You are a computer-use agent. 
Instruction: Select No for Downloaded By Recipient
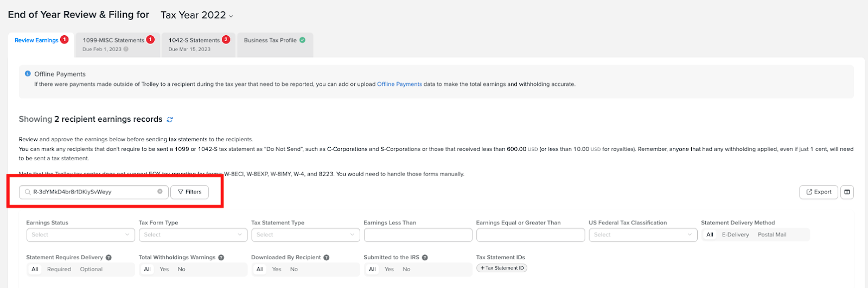294,270
